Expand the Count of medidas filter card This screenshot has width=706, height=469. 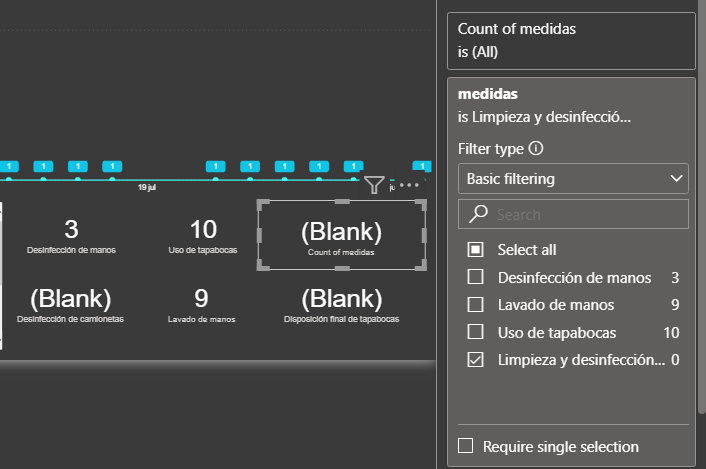pyautogui.click(x=571, y=41)
